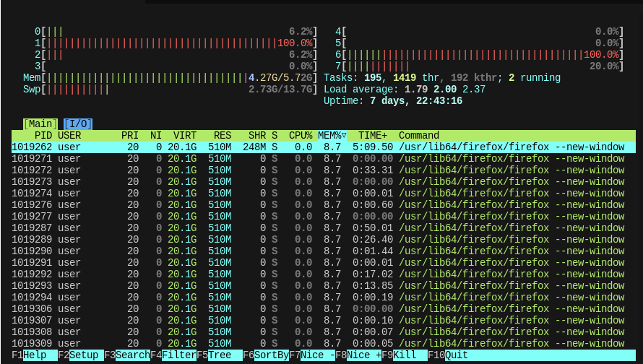Click the Mem usage meter bar

point(171,77)
